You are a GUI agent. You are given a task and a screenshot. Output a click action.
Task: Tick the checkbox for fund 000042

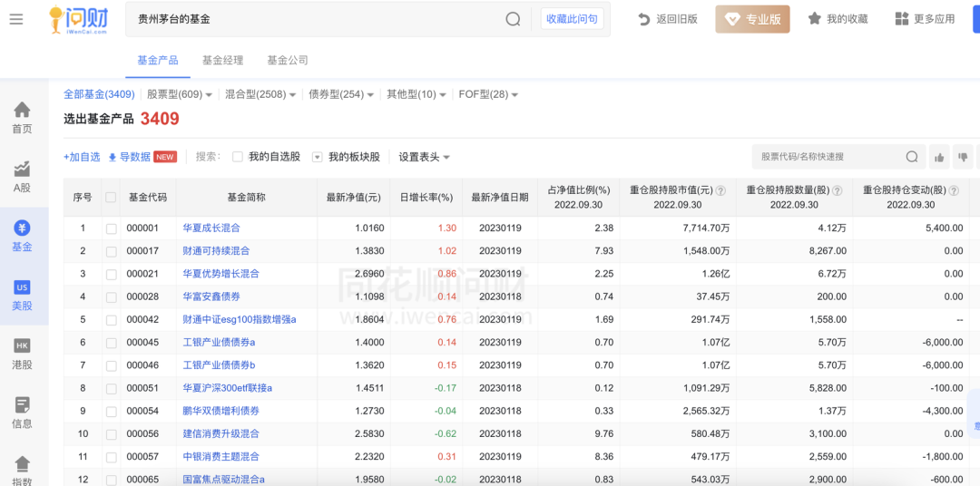click(x=112, y=320)
